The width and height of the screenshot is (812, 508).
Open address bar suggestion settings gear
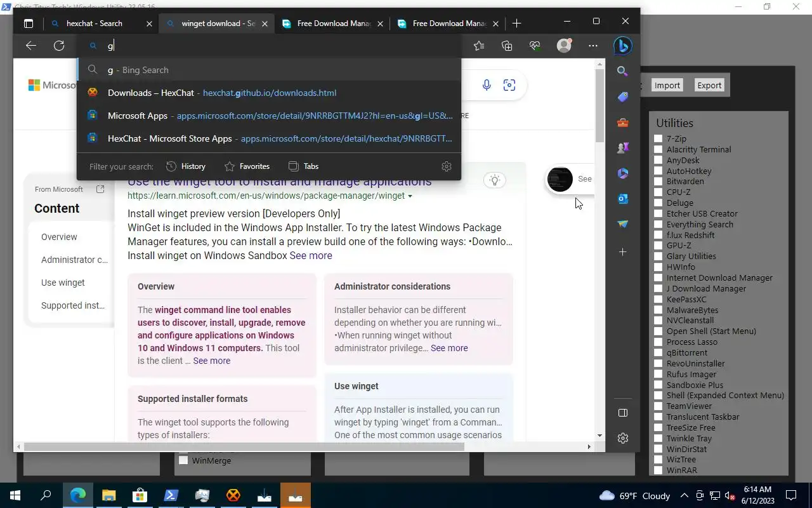point(447,166)
